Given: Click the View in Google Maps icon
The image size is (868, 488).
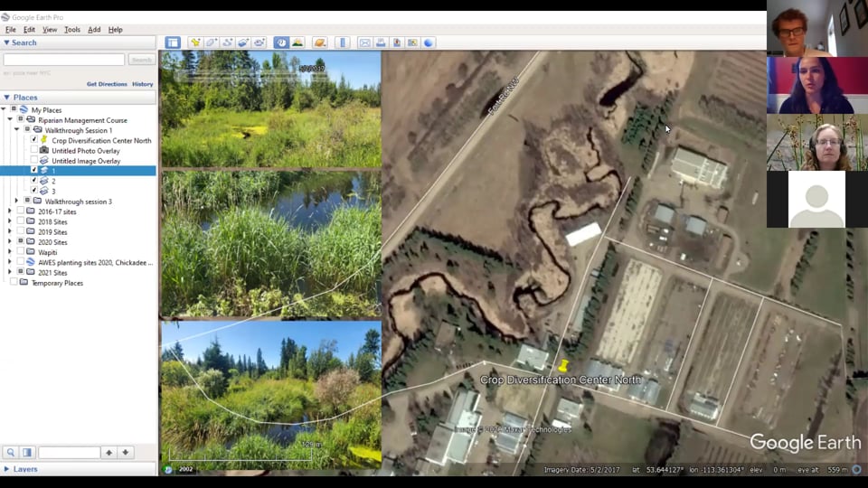Looking at the screenshot, I should (x=412, y=42).
